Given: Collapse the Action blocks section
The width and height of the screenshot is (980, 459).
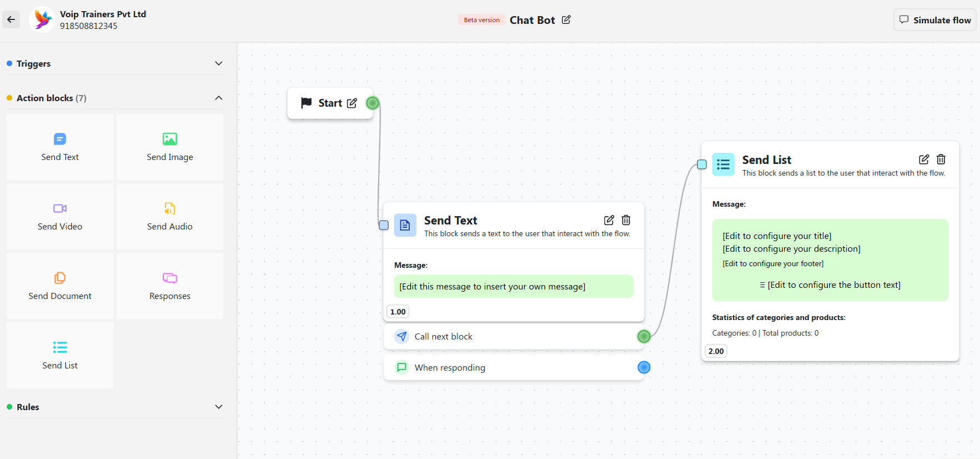Looking at the screenshot, I should pyautogui.click(x=218, y=97).
